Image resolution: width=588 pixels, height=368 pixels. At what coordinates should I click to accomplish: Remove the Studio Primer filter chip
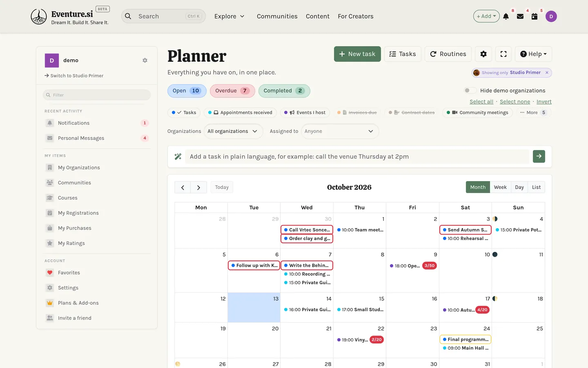click(547, 72)
